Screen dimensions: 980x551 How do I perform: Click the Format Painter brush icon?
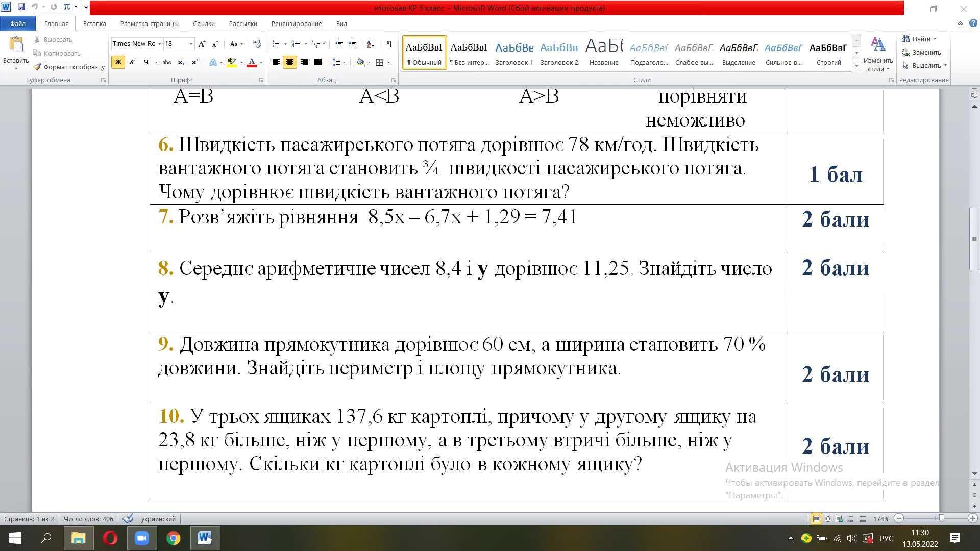click(37, 67)
